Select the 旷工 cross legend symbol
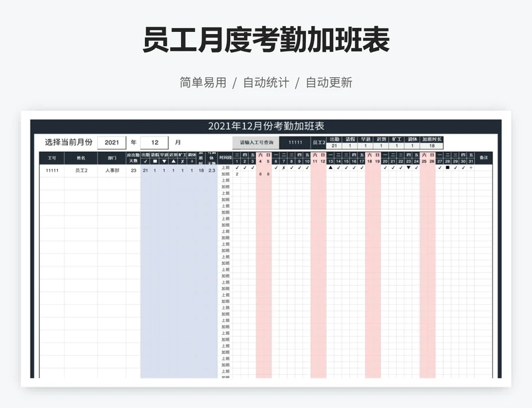 point(182,161)
